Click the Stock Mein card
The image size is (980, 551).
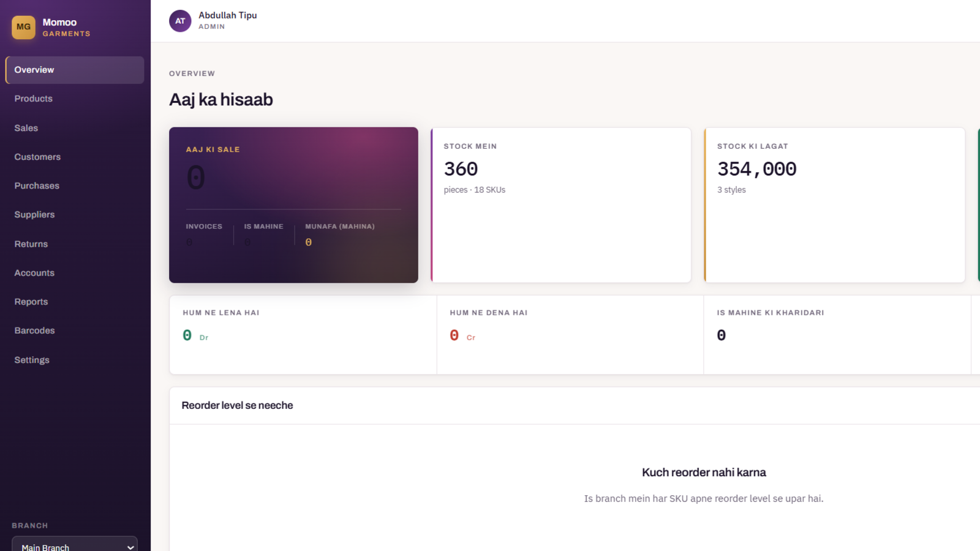click(561, 205)
